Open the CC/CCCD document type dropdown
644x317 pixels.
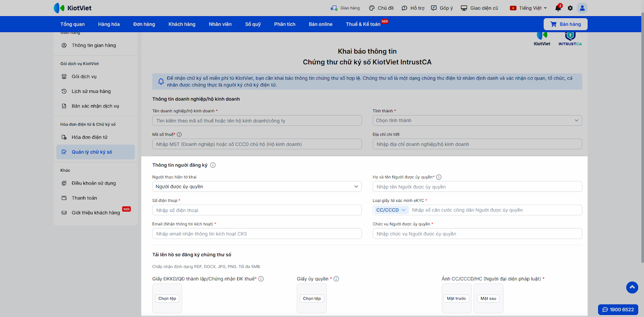coord(391,210)
